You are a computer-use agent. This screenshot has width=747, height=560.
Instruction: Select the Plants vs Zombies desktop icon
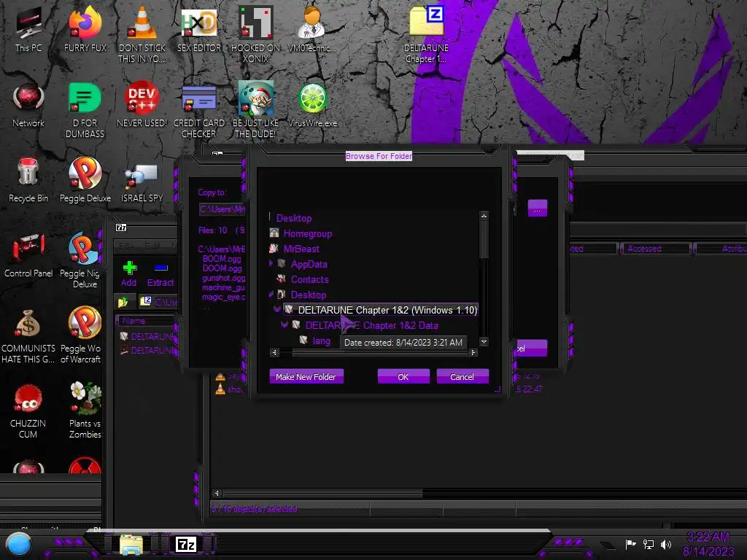(85, 411)
